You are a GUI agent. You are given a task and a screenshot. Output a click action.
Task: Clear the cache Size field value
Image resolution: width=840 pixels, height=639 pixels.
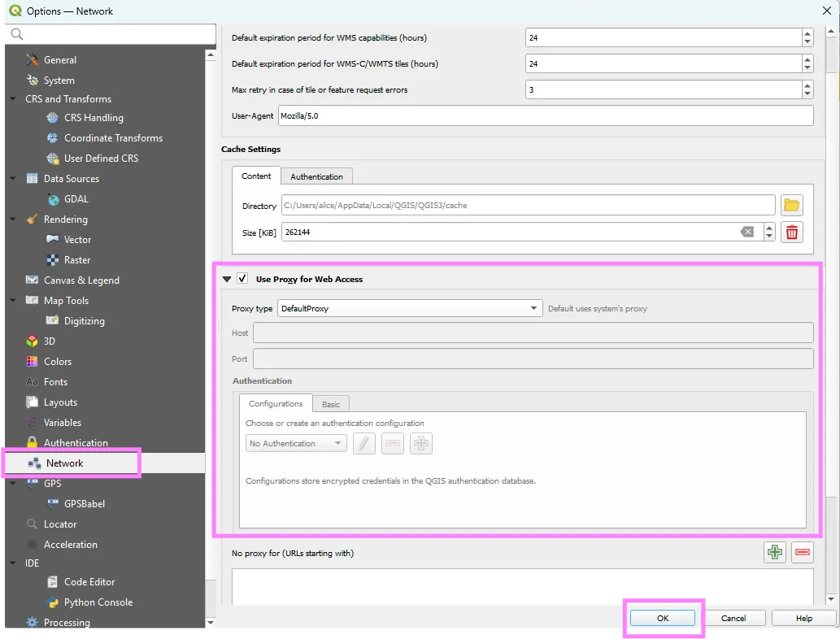pos(747,232)
